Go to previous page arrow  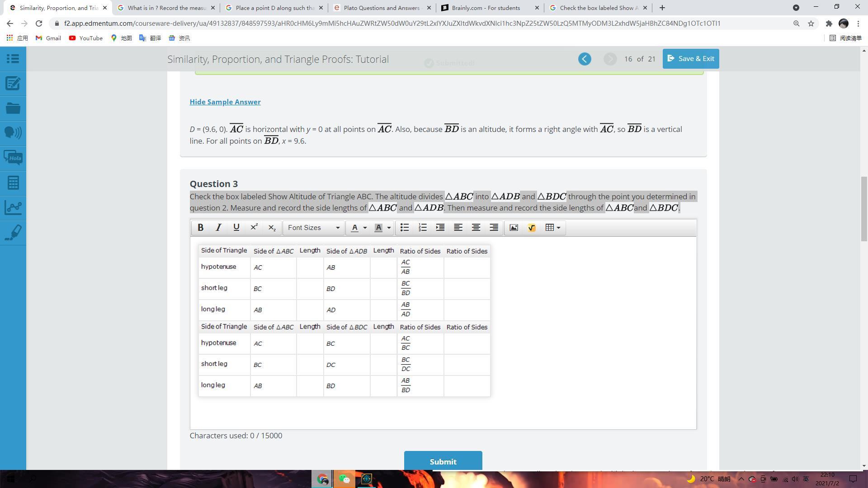pos(585,59)
